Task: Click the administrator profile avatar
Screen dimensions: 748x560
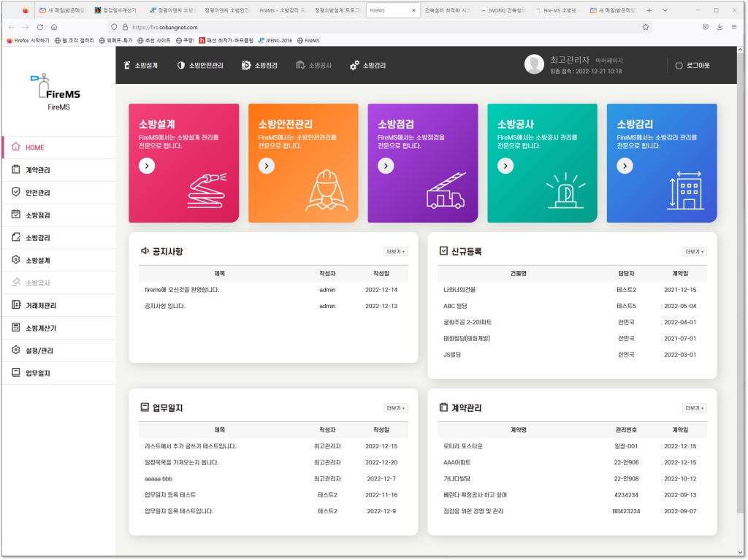Action: pos(534,65)
